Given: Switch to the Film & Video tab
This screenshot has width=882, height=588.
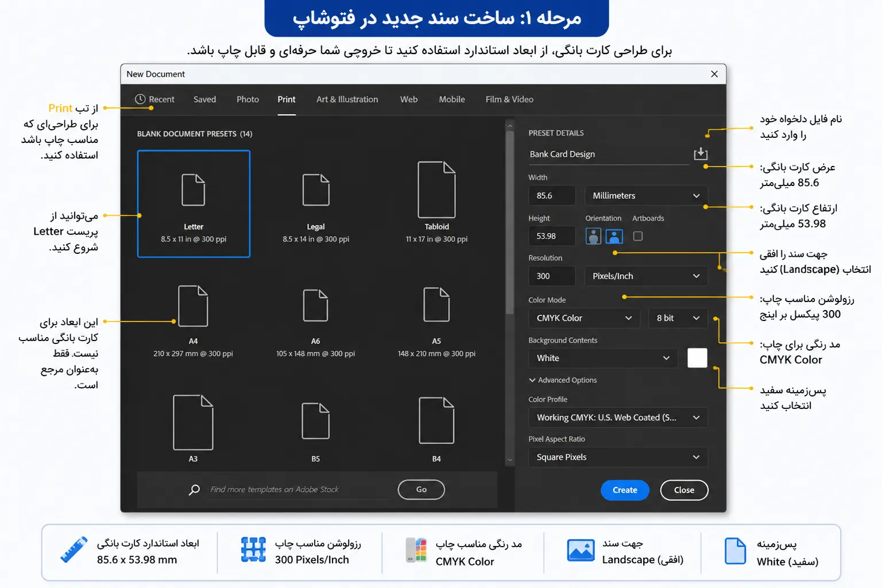Looking at the screenshot, I should 509,99.
